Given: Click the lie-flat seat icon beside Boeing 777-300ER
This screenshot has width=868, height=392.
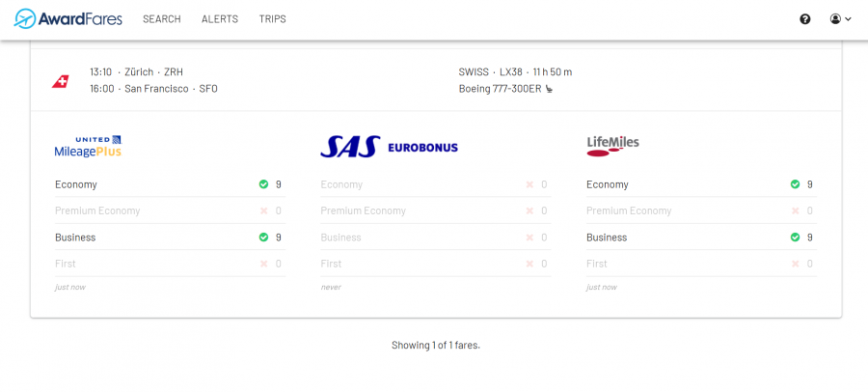Looking at the screenshot, I should point(550,89).
